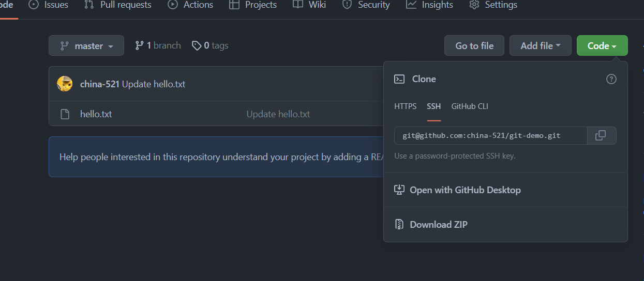The width and height of the screenshot is (644, 281).
Task: Open the Security tab
Action: click(366, 5)
